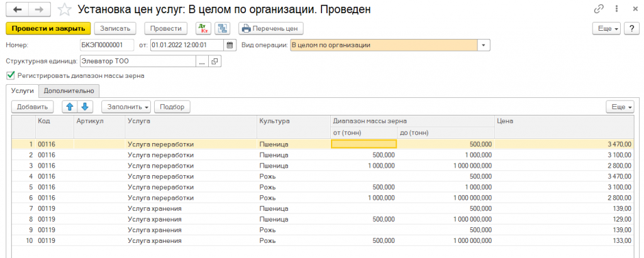Viewport: 644px width, 258px height.
Task: Toggle Регистрировать диапазон массы зерна checkbox
Action: (x=10, y=75)
